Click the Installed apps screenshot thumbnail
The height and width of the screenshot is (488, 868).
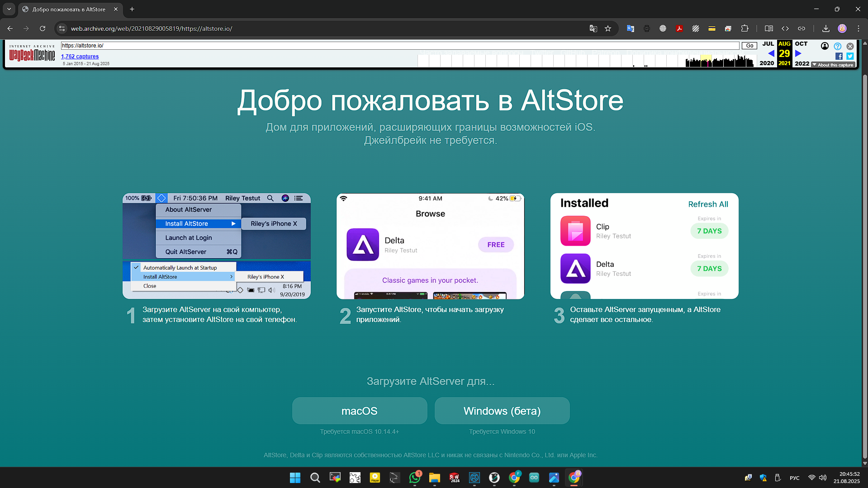point(644,246)
